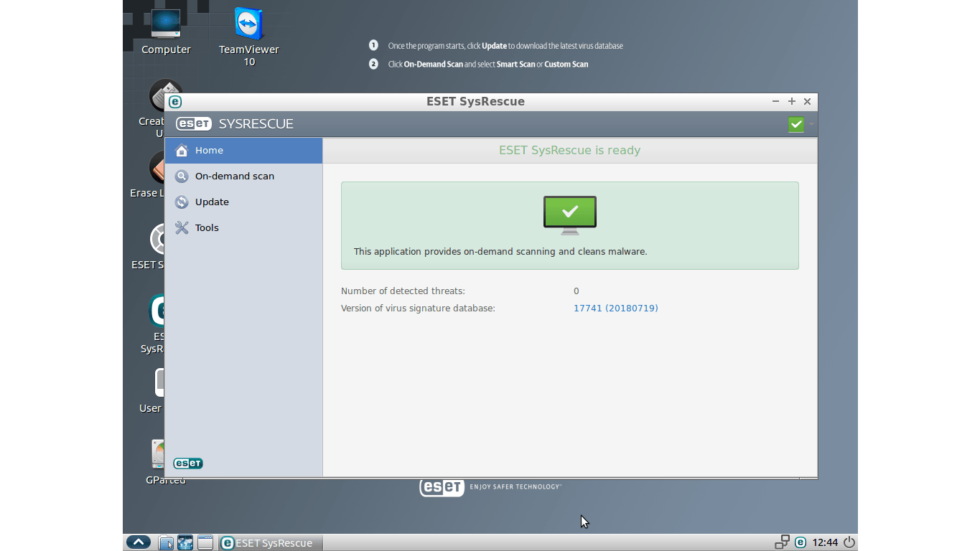Open the On-demand scan section
The height and width of the screenshot is (551, 980).
[x=243, y=176]
